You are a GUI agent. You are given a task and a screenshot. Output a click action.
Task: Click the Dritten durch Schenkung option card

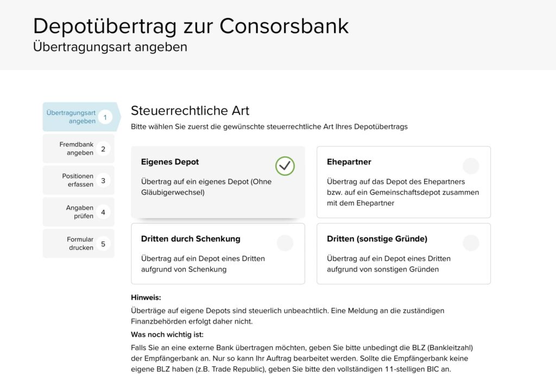pyautogui.click(x=217, y=254)
